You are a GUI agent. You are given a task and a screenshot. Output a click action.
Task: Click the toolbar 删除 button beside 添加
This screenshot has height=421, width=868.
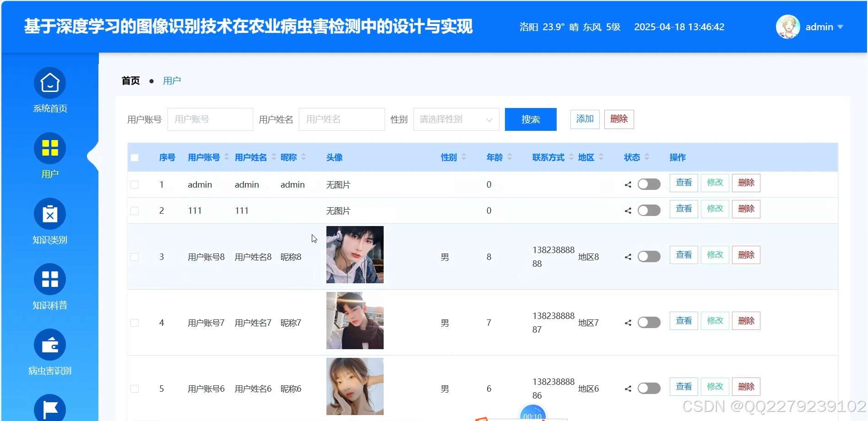pyautogui.click(x=619, y=119)
